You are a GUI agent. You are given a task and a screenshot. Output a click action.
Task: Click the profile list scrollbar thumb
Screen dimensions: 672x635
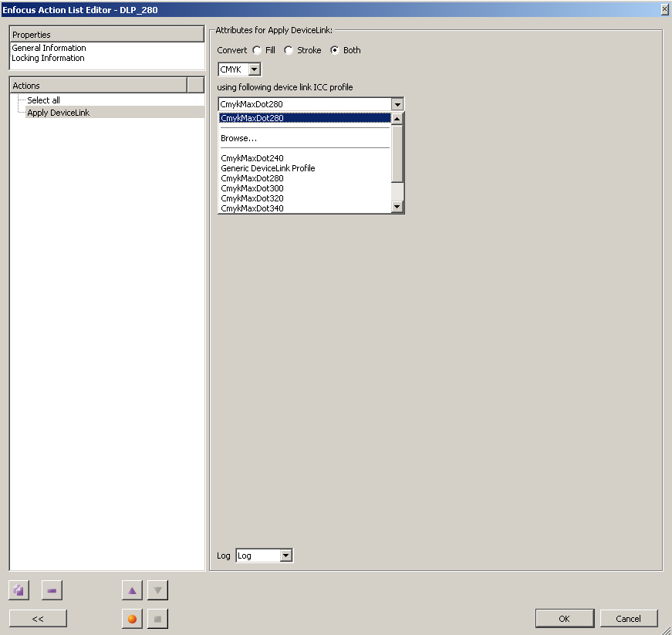tap(397, 154)
